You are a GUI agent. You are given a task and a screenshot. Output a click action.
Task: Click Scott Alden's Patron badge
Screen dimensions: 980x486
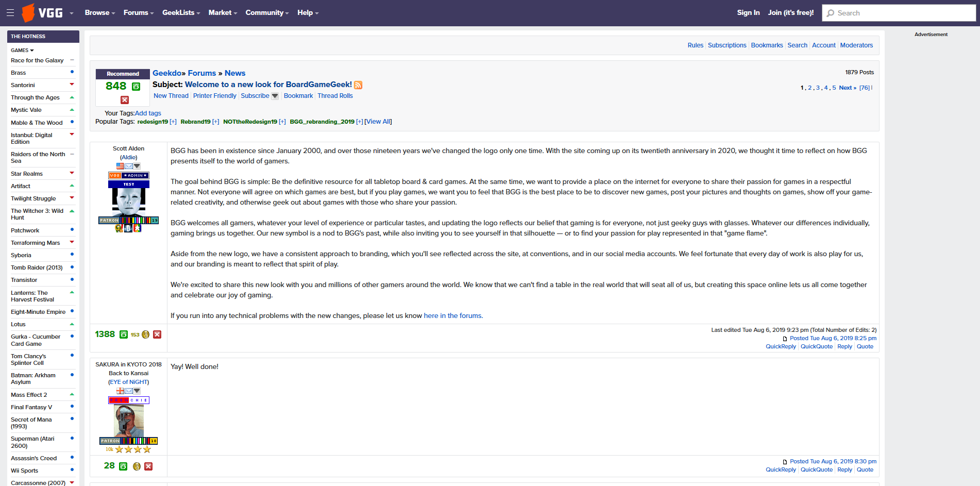click(129, 220)
